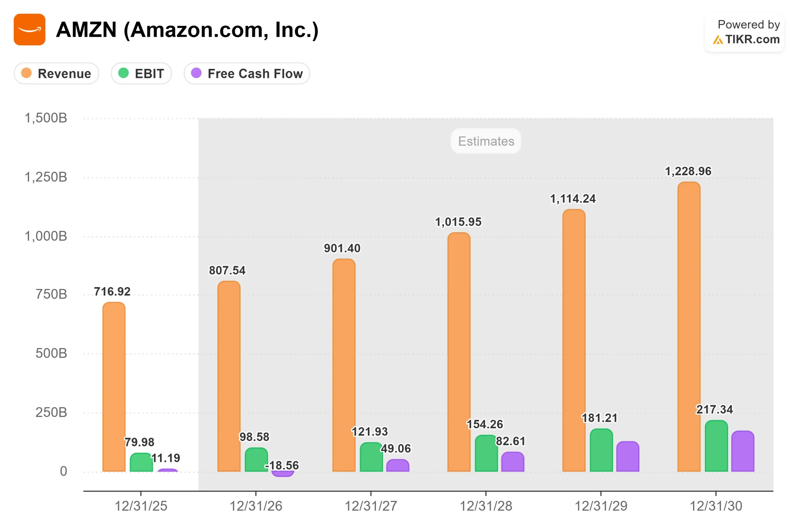Image resolution: width=798 pixels, height=532 pixels.
Task: Toggle the EBIT legend series
Action: coord(141,73)
